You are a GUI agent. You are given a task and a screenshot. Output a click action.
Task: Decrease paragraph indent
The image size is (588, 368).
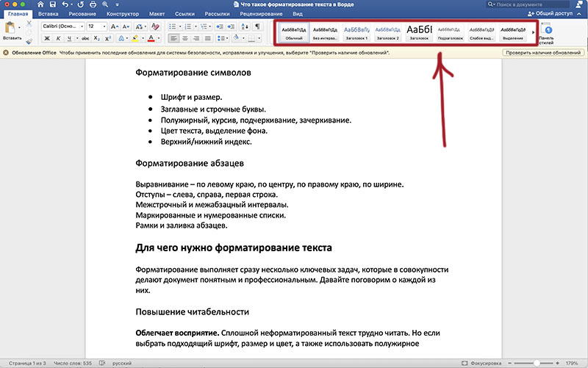[x=220, y=26]
